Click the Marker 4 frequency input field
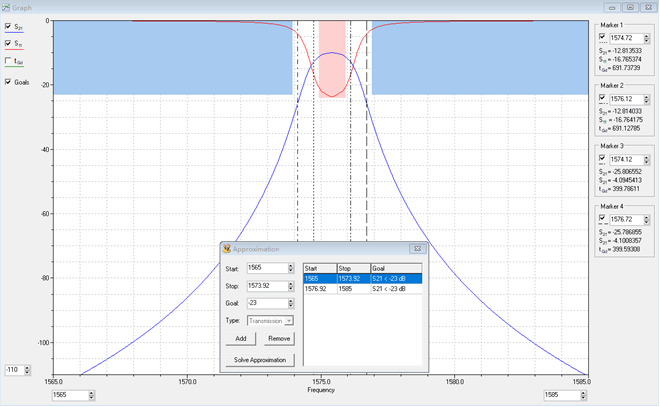This screenshot has width=660, height=407. 625,219
